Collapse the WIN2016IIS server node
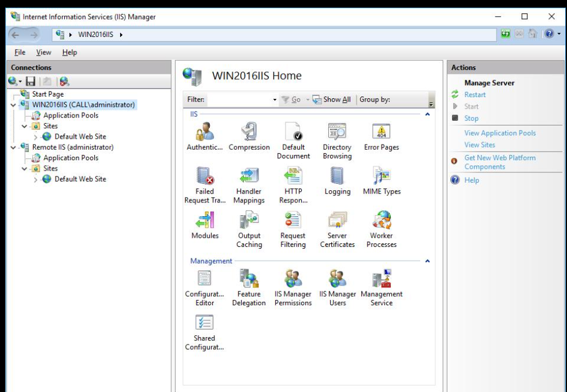 [x=13, y=105]
